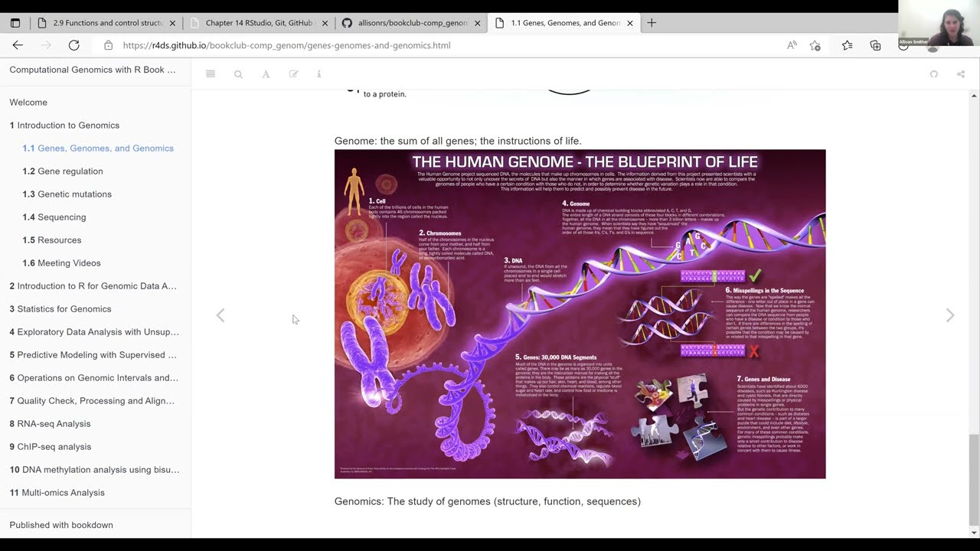Open chapter 9 ChIP-seq analysis
The height and width of the screenshot is (551, 980).
[51, 447]
